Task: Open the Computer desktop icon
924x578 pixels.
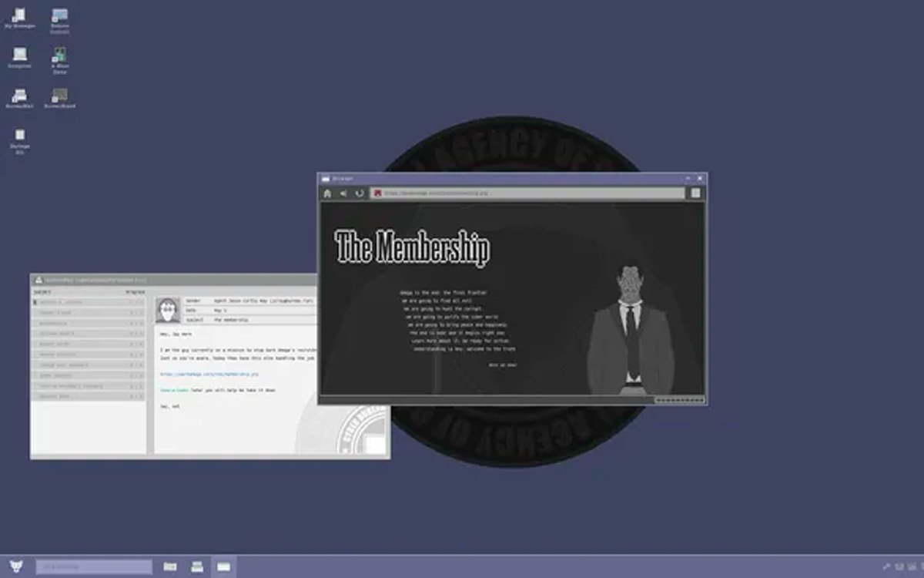Action: pos(19,57)
